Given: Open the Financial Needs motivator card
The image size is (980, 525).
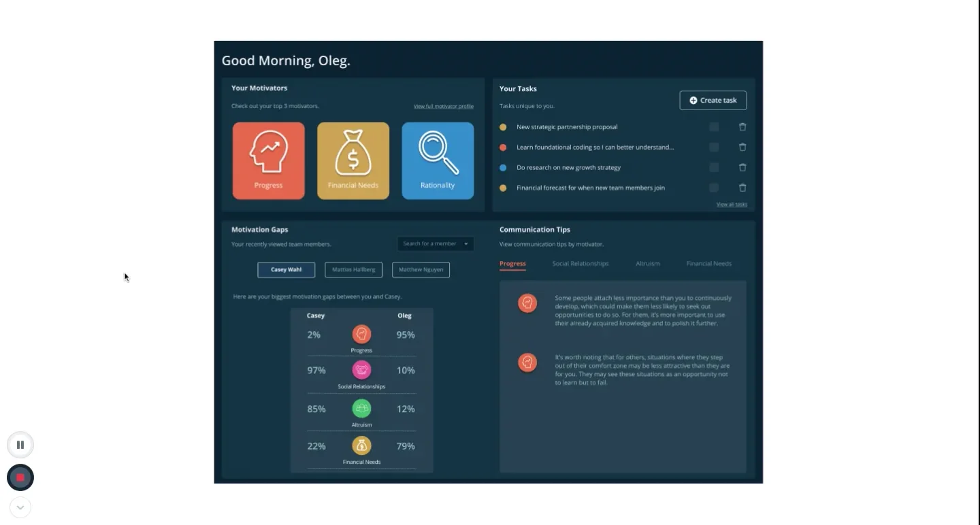Looking at the screenshot, I should point(353,161).
